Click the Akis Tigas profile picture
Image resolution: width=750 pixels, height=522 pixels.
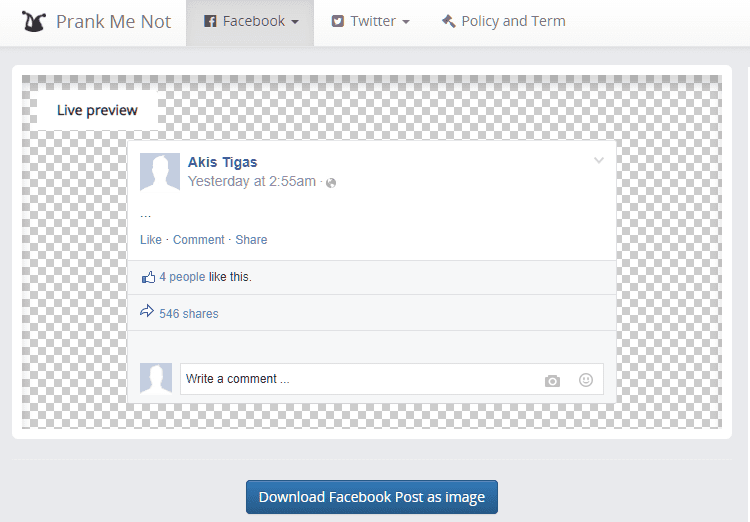(x=160, y=172)
